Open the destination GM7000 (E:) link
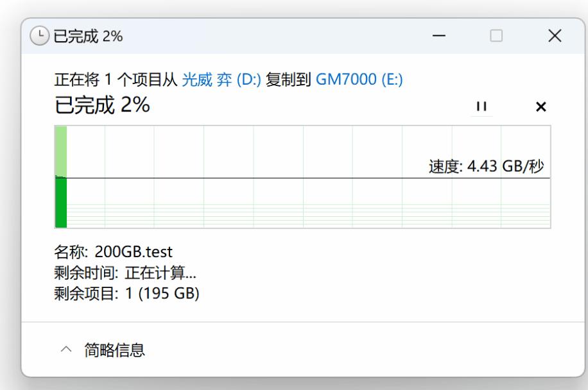This screenshot has width=588, height=390. (x=359, y=80)
